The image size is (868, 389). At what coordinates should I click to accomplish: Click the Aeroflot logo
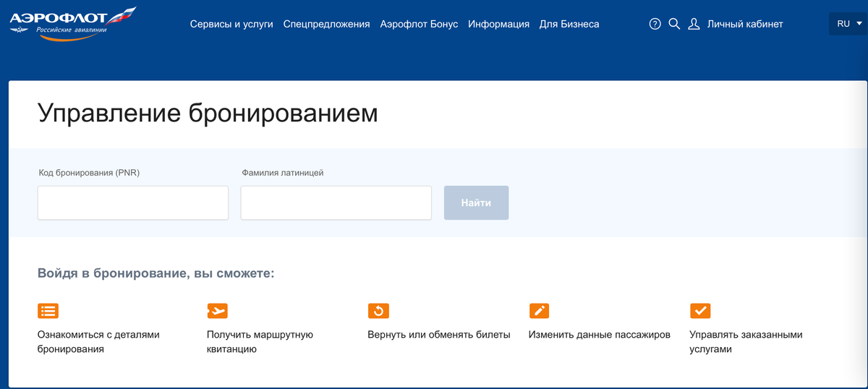tap(72, 23)
